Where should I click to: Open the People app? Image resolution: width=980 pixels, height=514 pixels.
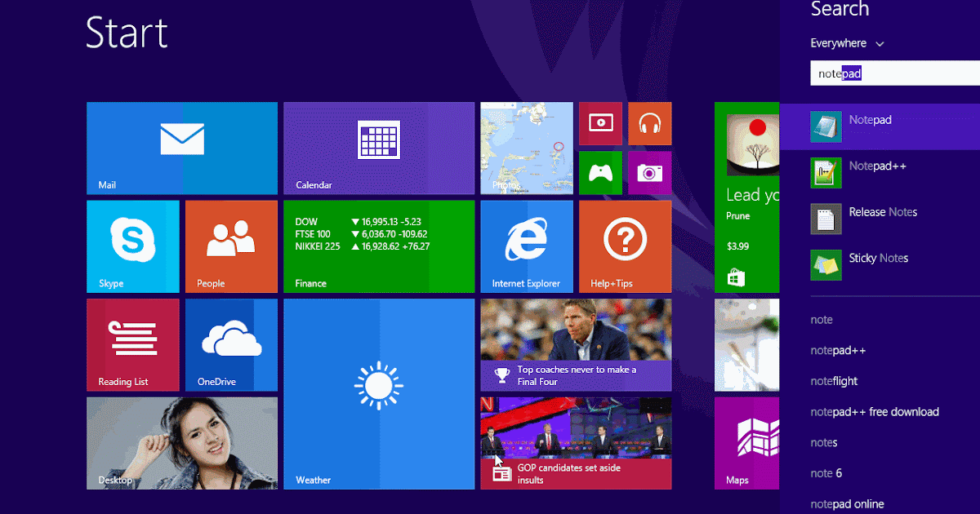point(231,246)
